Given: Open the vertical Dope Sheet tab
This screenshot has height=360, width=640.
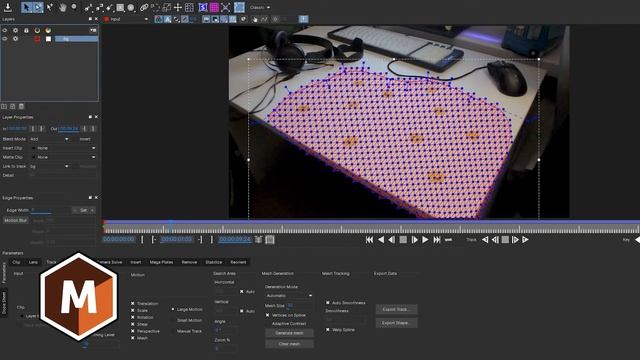Looking at the screenshot, I should [4, 303].
